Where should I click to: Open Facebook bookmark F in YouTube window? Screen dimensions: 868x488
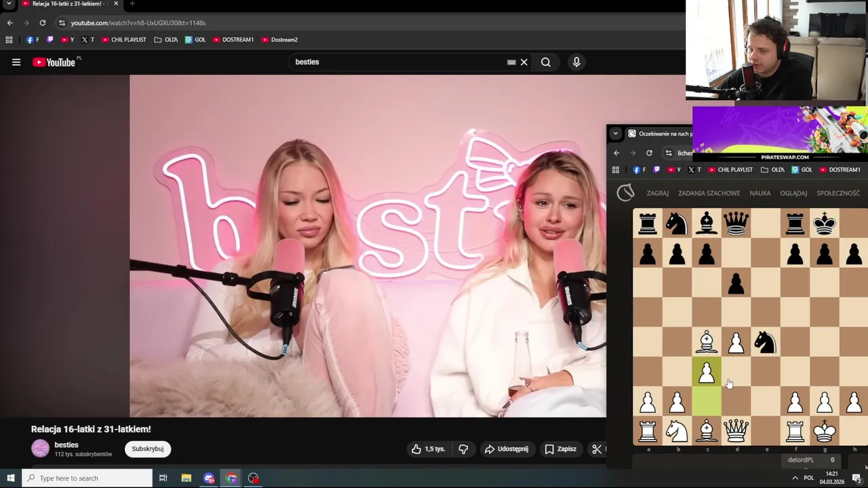33,40
